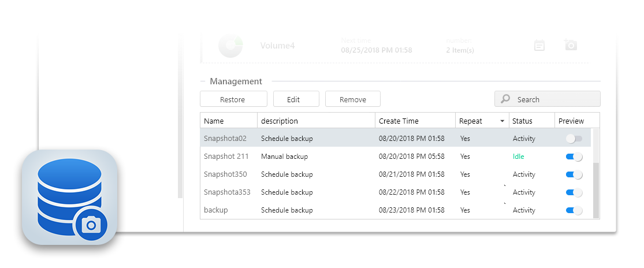The image size is (644, 268).
Task: Open the Repeat column dropdown arrow
Action: coord(502,121)
